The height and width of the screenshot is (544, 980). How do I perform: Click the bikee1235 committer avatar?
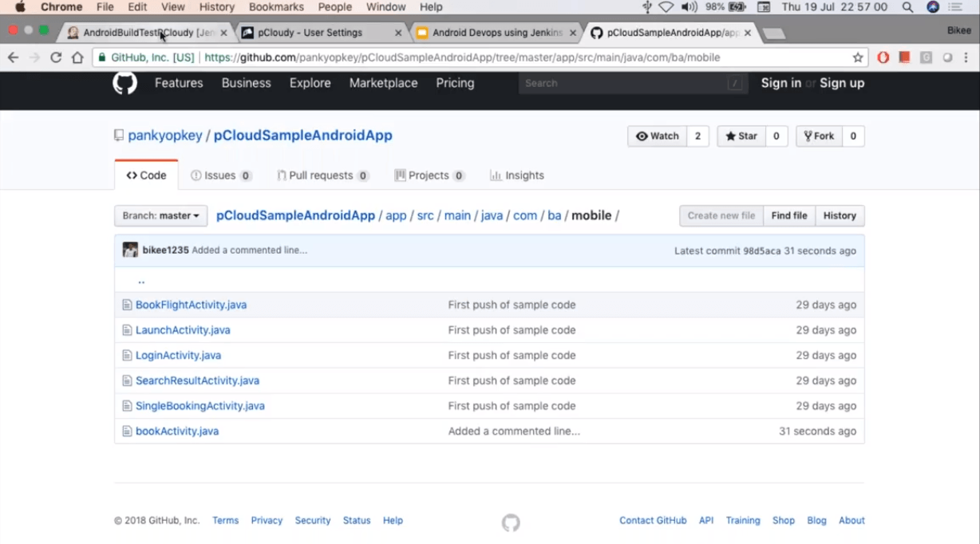130,250
